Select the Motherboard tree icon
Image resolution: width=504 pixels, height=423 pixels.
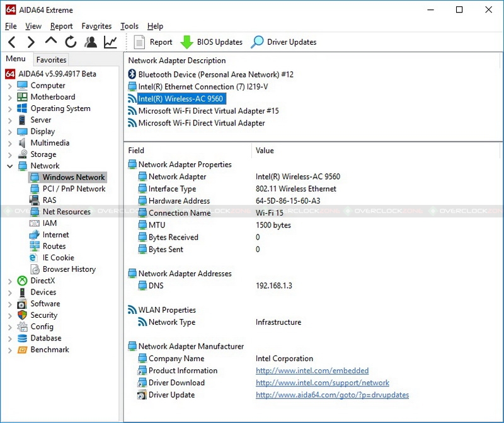tap(22, 97)
